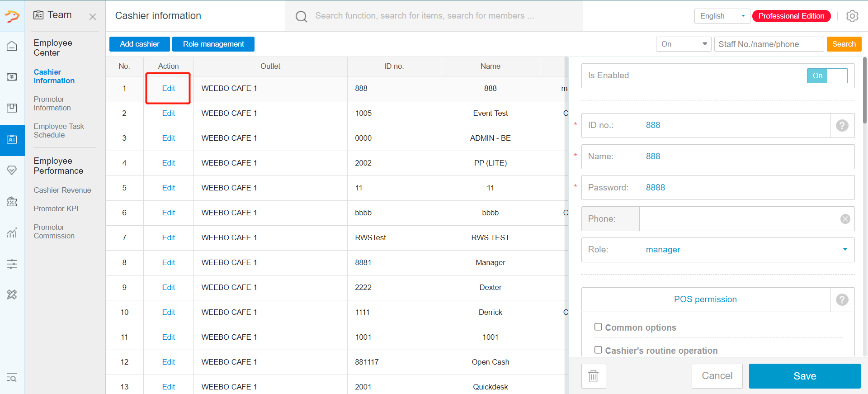
Task: Open Cashier Information menu item
Action: point(54,76)
